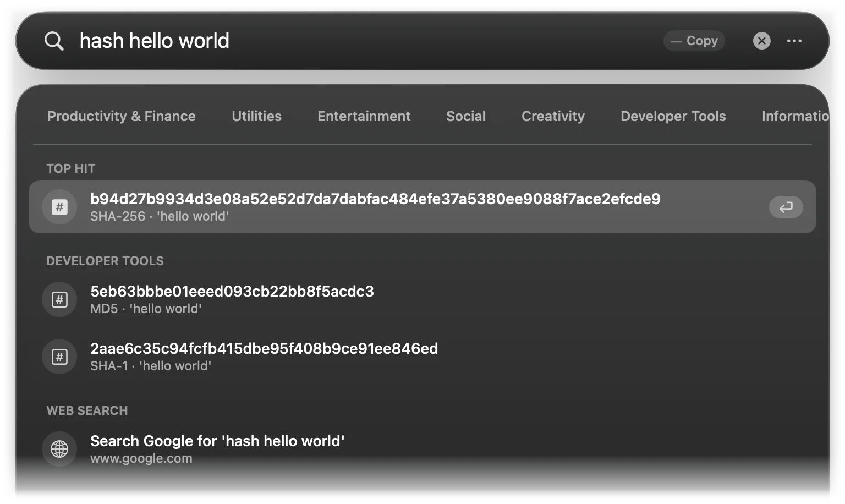This screenshot has width=845, height=504.
Task: Click the SHA-1 hash icon
Action: 59,357
